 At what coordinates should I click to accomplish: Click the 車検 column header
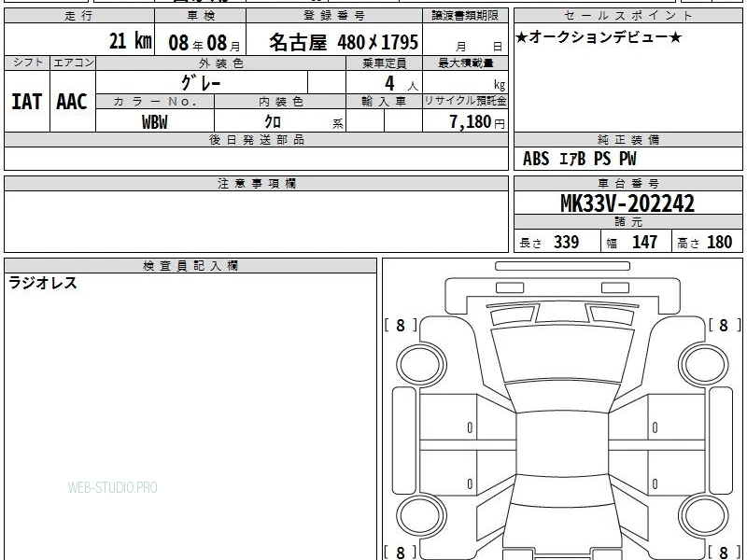(201, 16)
